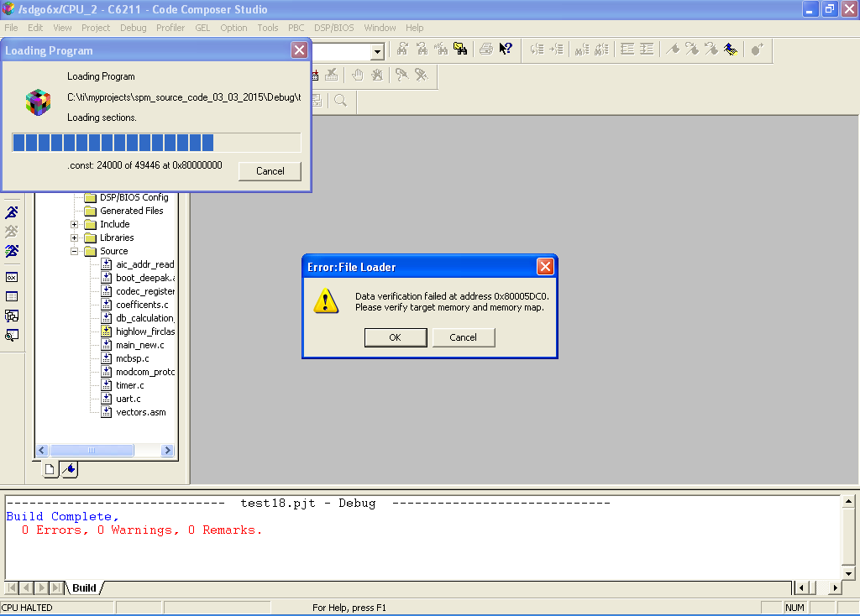Click the edit bookmarks pencil icon

click(731, 50)
